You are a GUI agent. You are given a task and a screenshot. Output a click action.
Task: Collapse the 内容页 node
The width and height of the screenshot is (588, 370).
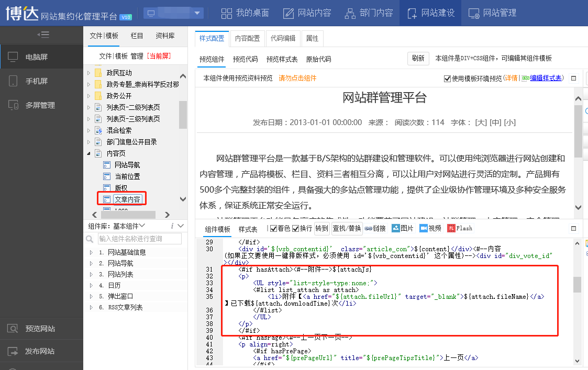pos(88,153)
